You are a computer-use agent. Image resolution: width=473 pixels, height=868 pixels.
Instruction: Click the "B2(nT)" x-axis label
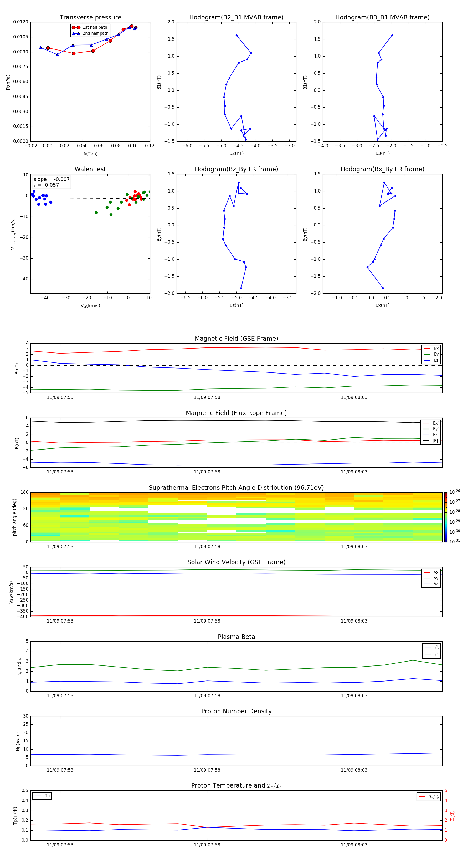tap(236, 153)
